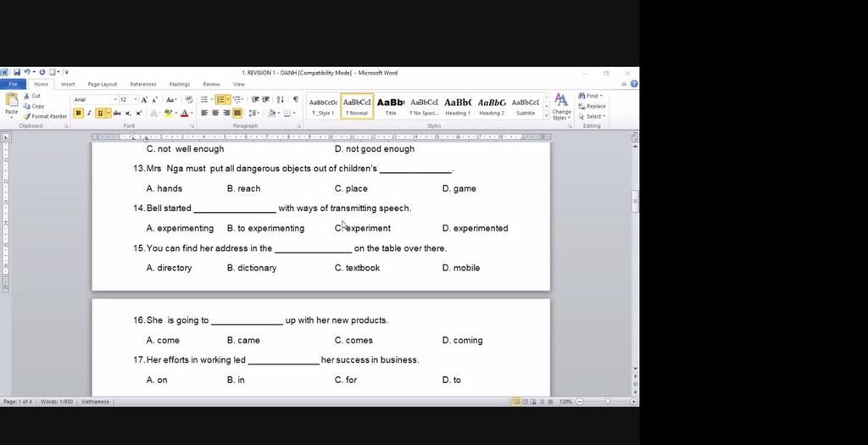Click the Vietnamese language indicator
This screenshot has height=445, width=868.
pyautogui.click(x=96, y=401)
